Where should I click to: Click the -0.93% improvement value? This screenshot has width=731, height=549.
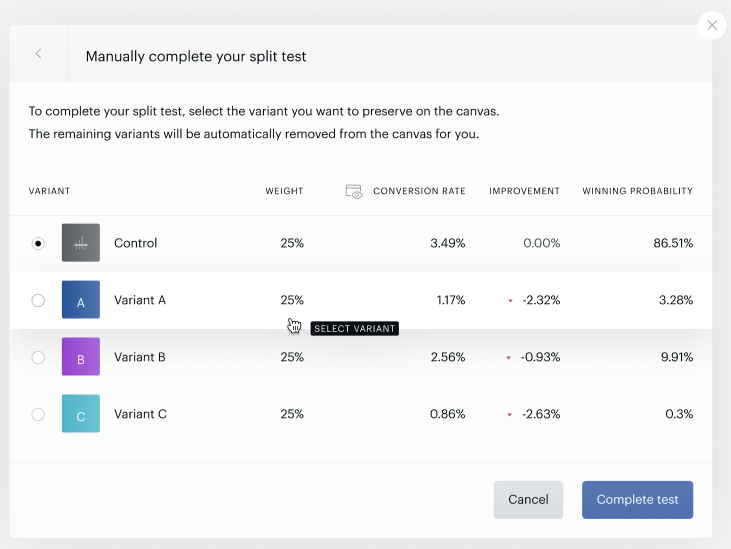click(x=540, y=357)
